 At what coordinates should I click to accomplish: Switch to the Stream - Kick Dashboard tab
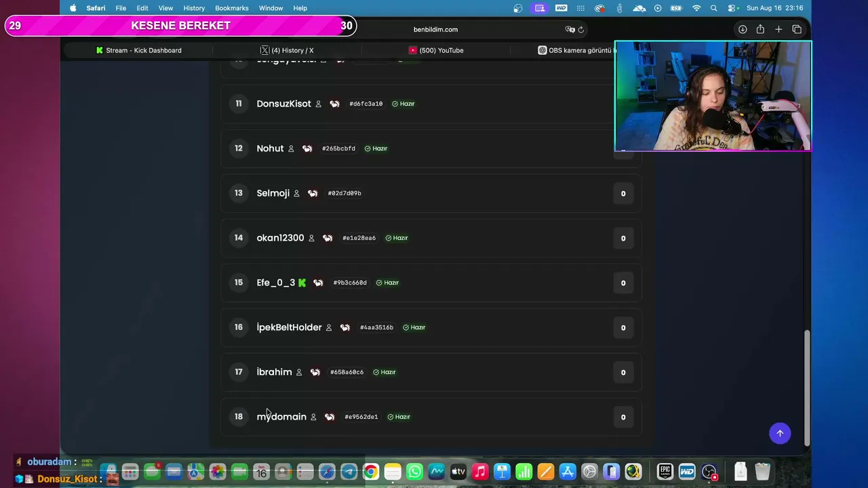[x=139, y=50]
